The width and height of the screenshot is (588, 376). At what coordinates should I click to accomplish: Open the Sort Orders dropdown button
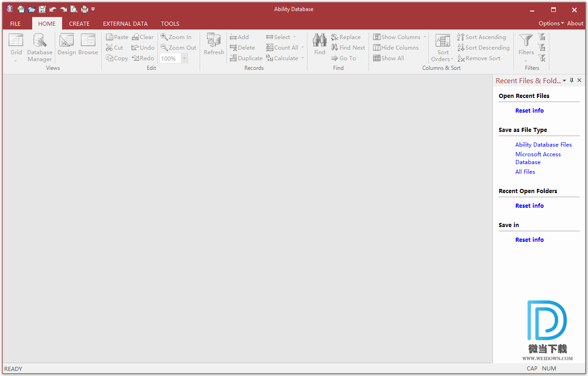click(x=443, y=47)
